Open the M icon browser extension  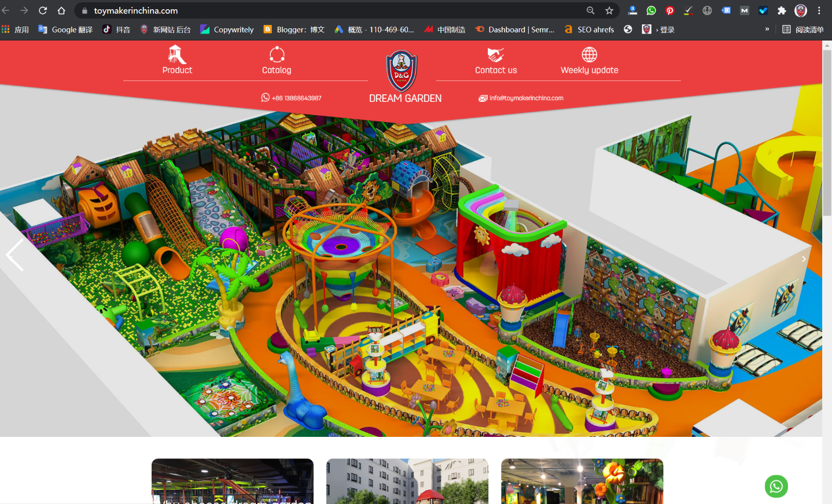pos(745,10)
